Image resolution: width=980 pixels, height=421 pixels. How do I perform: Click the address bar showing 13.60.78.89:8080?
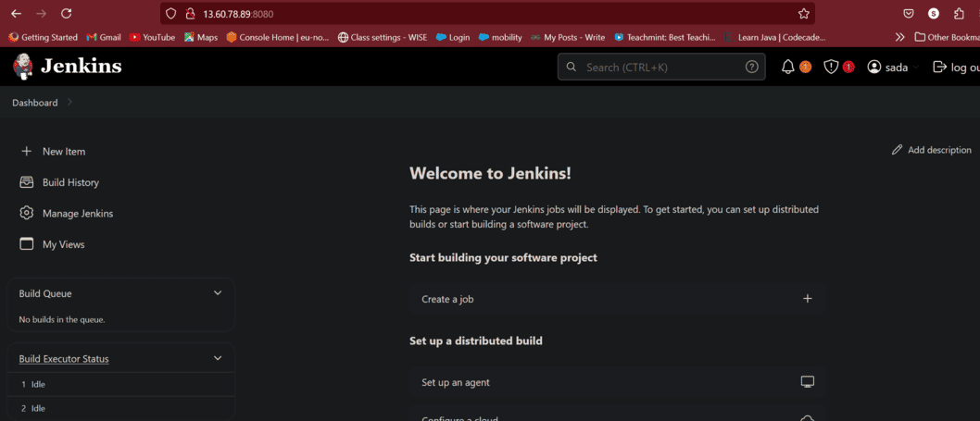pos(487,14)
